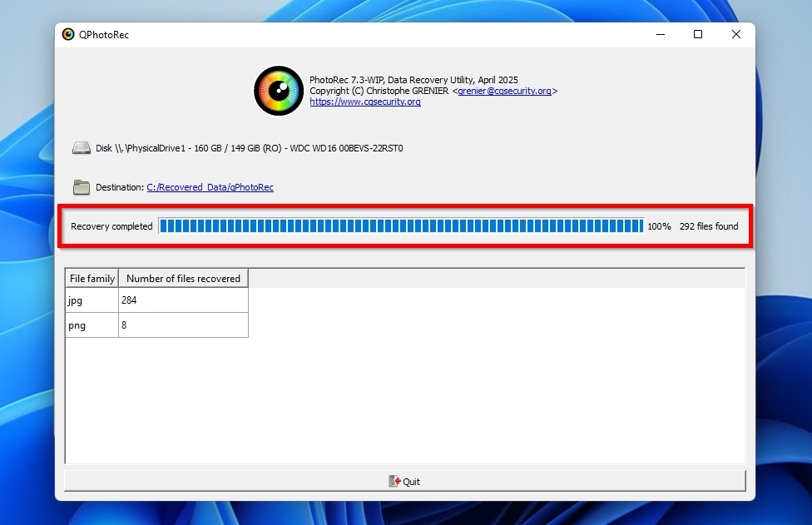Open the https://www.cgsecurity.org link

pos(365,102)
